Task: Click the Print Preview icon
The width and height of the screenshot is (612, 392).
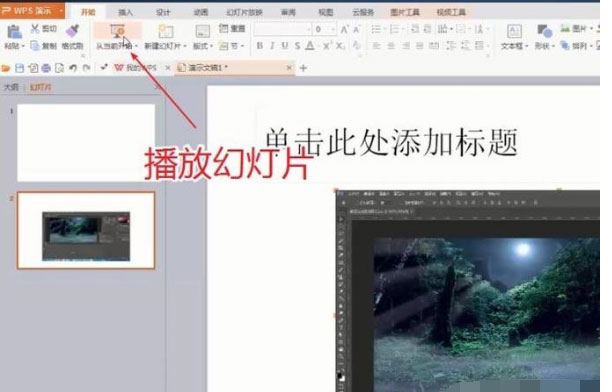Action: [x=59, y=68]
